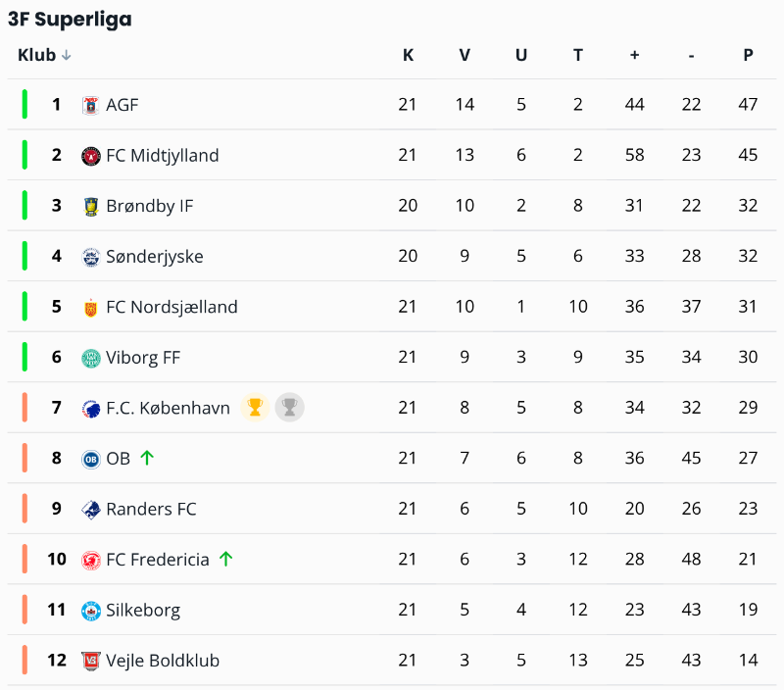Click the Silkeborg club logo

(x=91, y=610)
